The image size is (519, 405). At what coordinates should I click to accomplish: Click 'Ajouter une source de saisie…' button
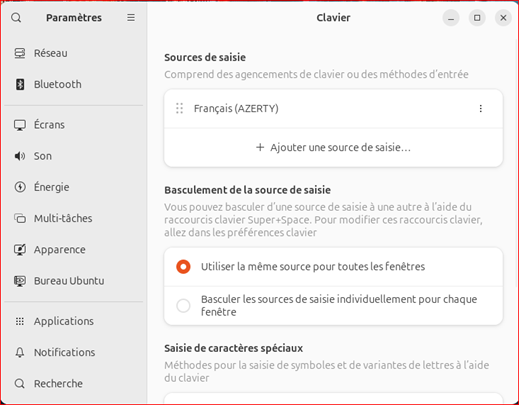click(x=333, y=147)
